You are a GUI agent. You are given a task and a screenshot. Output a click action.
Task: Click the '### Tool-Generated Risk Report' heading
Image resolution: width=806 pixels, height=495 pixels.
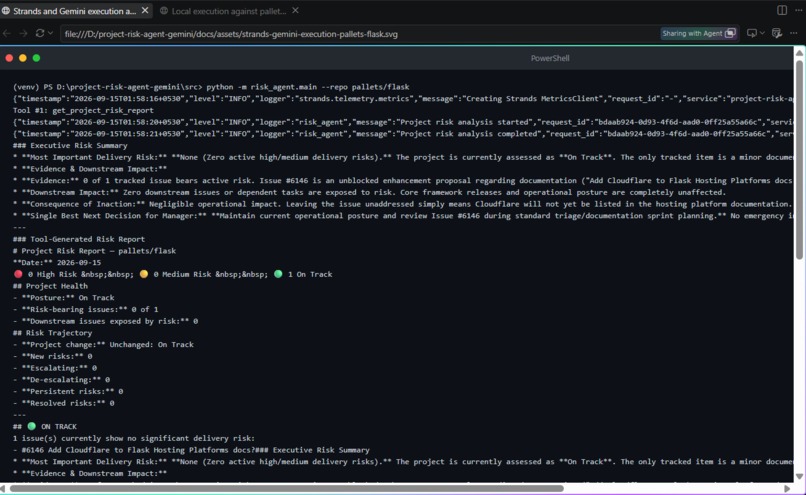[x=79, y=239]
